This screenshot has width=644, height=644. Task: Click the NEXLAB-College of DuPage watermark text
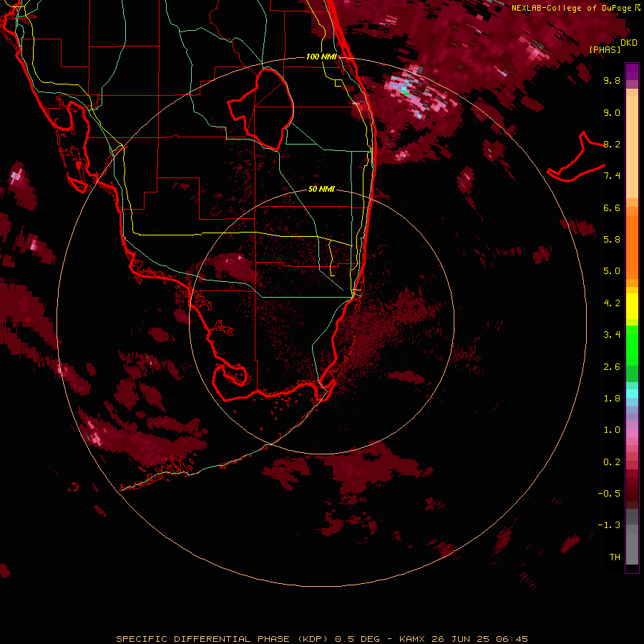(575, 8)
